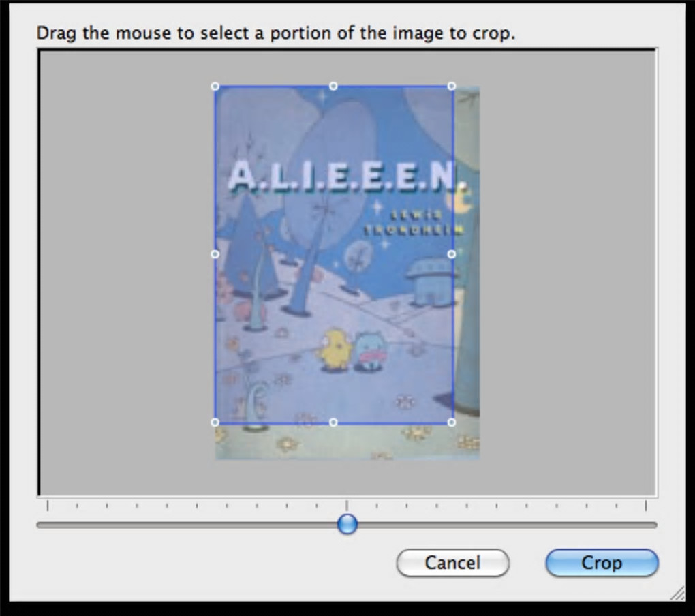Click the crop instruction text

(x=276, y=33)
